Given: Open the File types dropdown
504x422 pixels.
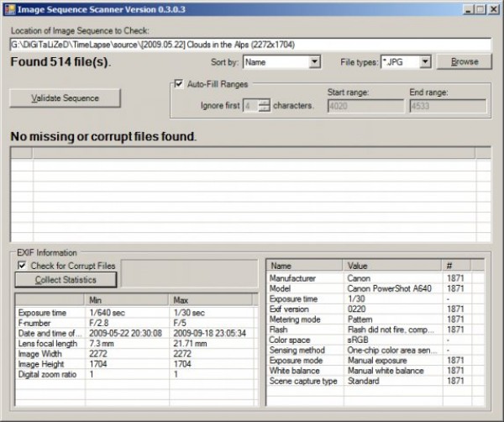Looking at the screenshot, I should [x=425, y=61].
